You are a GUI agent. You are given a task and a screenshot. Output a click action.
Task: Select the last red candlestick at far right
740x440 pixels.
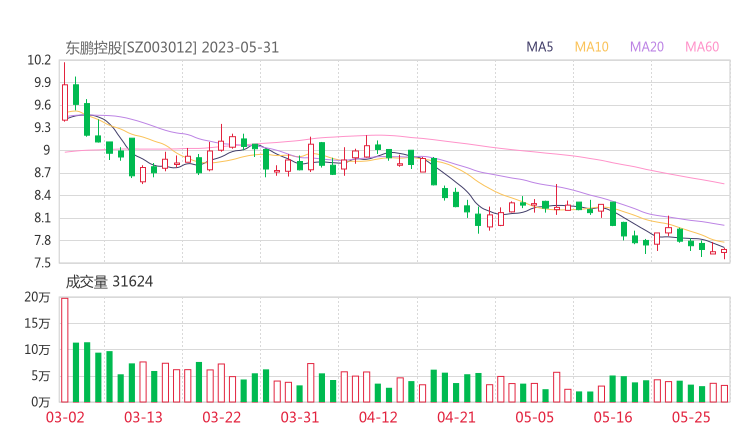pos(724,251)
